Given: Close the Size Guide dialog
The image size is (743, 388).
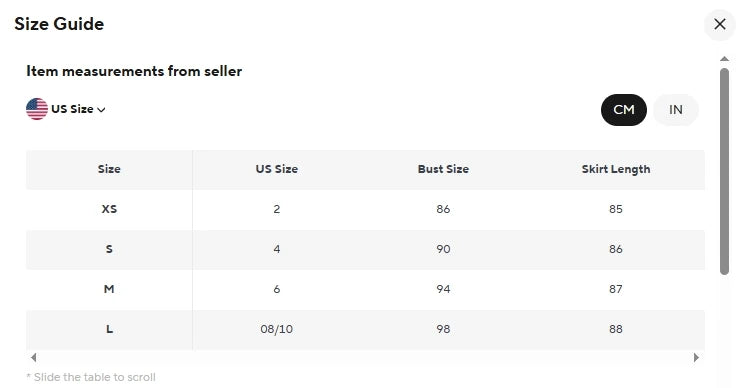Looking at the screenshot, I should [719, 24].
